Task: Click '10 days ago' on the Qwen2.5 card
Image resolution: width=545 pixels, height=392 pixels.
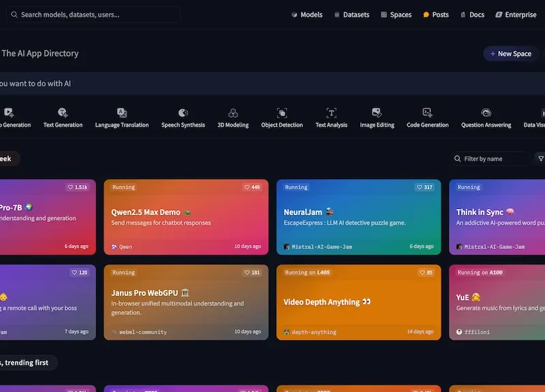Action: click(247, 246)
